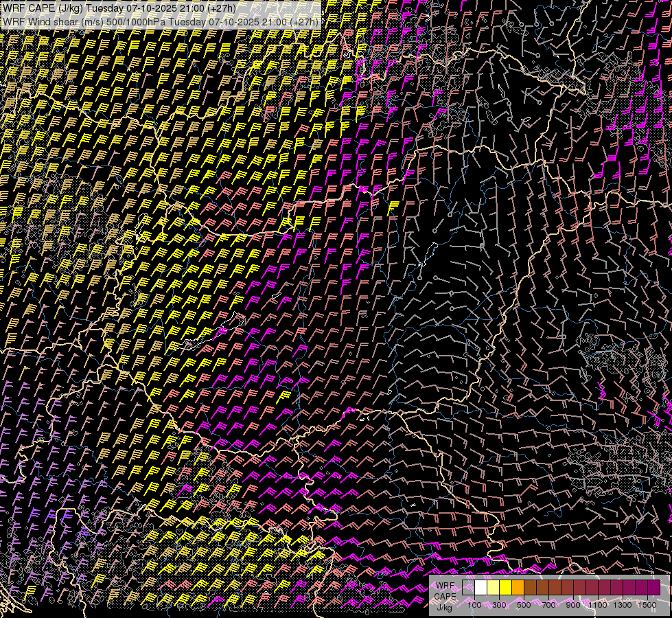
Task: Click the 1500 legend scale value
Action: tap(647, 605)
